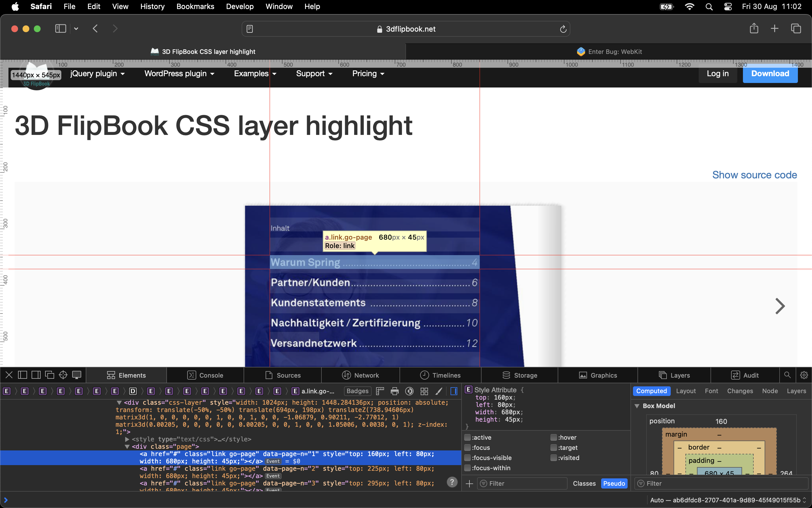Open the Develop menu in menu bar

pyautogui.click(x=240, y=6)
